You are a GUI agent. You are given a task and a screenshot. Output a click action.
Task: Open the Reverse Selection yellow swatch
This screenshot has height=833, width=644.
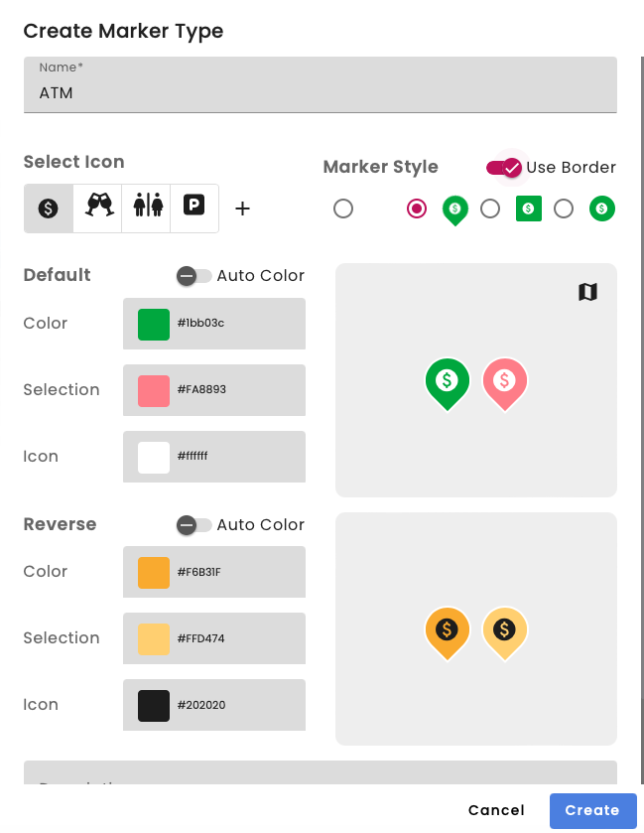154,638
